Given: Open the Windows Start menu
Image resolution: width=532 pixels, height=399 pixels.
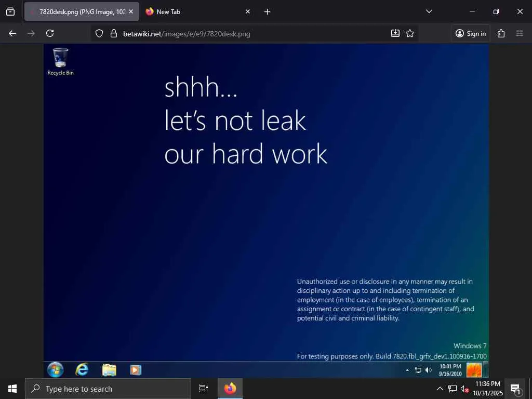Looking at the screenshot, I should click(12, 389).
